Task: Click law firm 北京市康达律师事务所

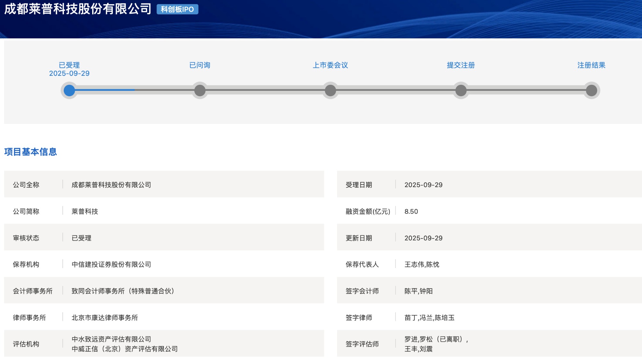Action: [x=105, y=318]
